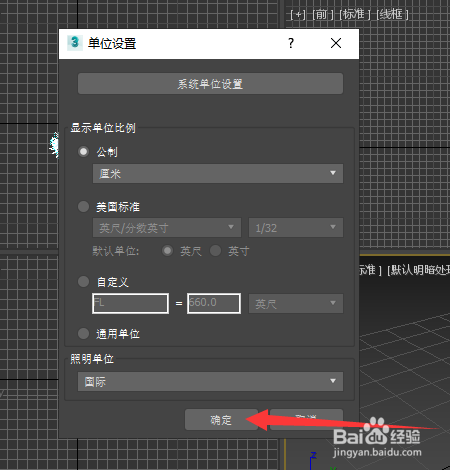
Task: Confirm with the 确定 button
Action: coord(221,420)
